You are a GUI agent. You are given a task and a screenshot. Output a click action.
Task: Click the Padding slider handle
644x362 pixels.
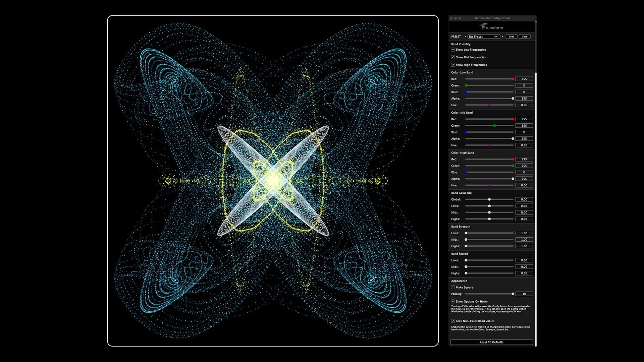pos(513,294)
